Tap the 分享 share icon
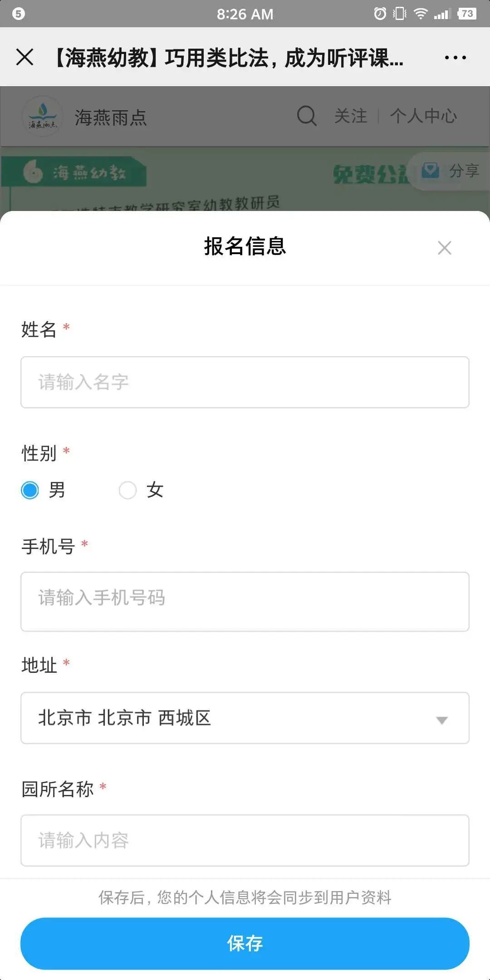 pyautogui.click(x=431, y=171)
